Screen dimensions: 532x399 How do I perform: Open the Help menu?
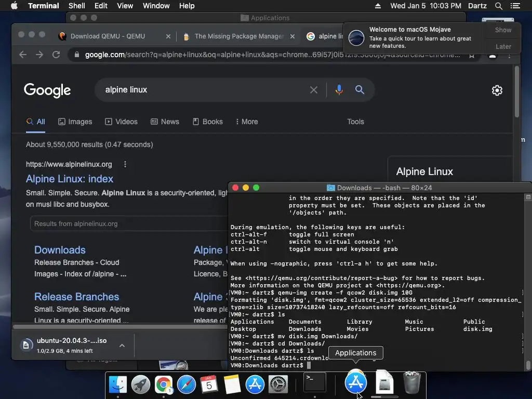coord(187,6)
